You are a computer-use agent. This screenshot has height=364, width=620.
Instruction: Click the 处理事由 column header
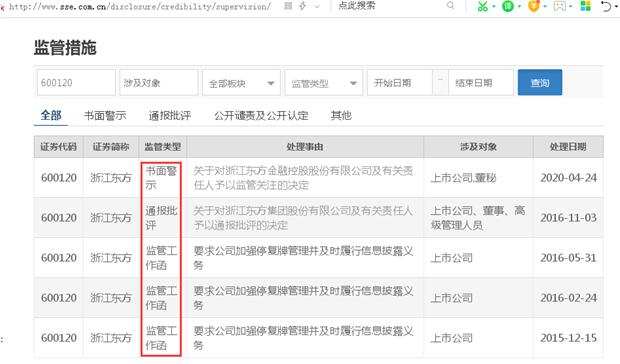tap(305, 147)
